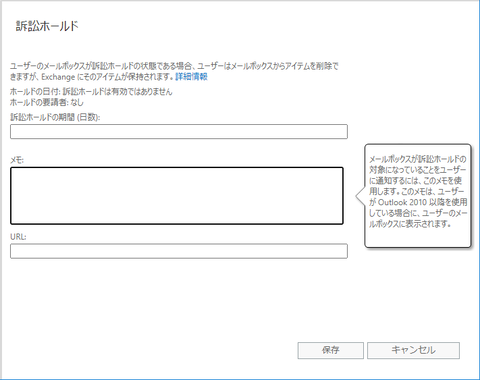
Task: Click the 'メモ:' label
Action: pos(17,160)
